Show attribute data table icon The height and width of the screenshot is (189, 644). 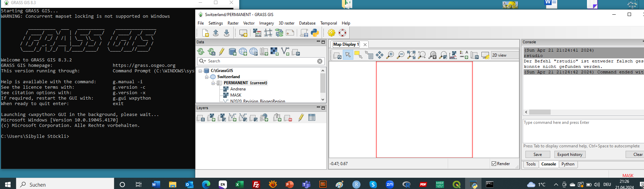311,118
